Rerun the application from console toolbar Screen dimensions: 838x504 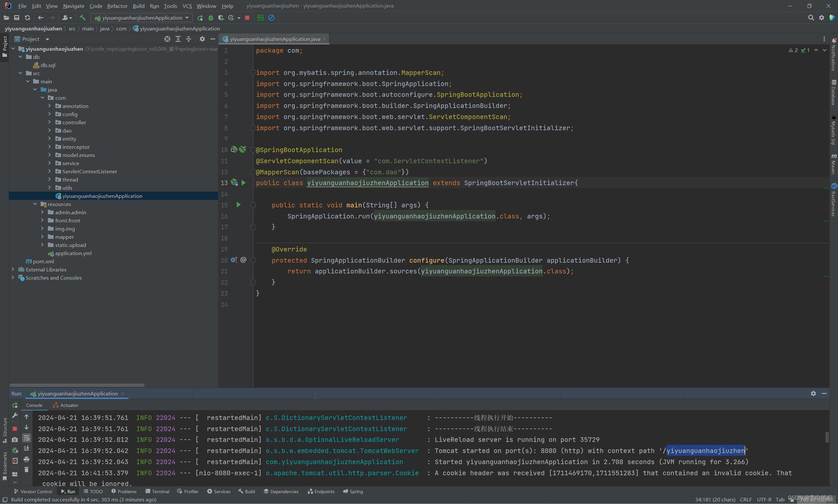[15, 405]
